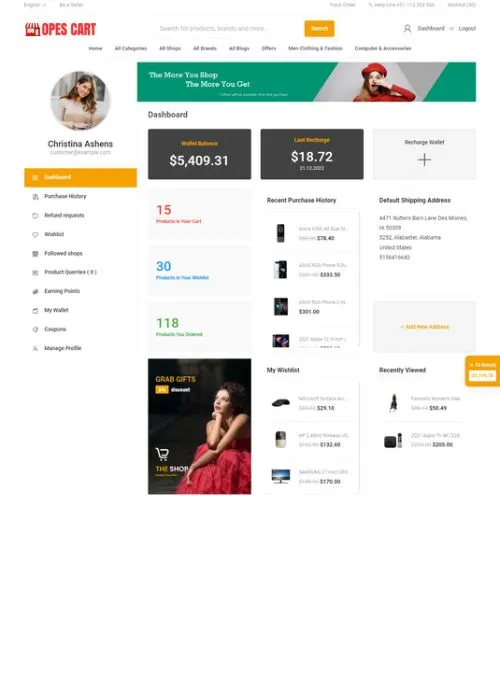Click the Wishlist heart icon in sidebar
Image resolution: width=500 pixels, height=700 pixels.
tap(35, 235)
